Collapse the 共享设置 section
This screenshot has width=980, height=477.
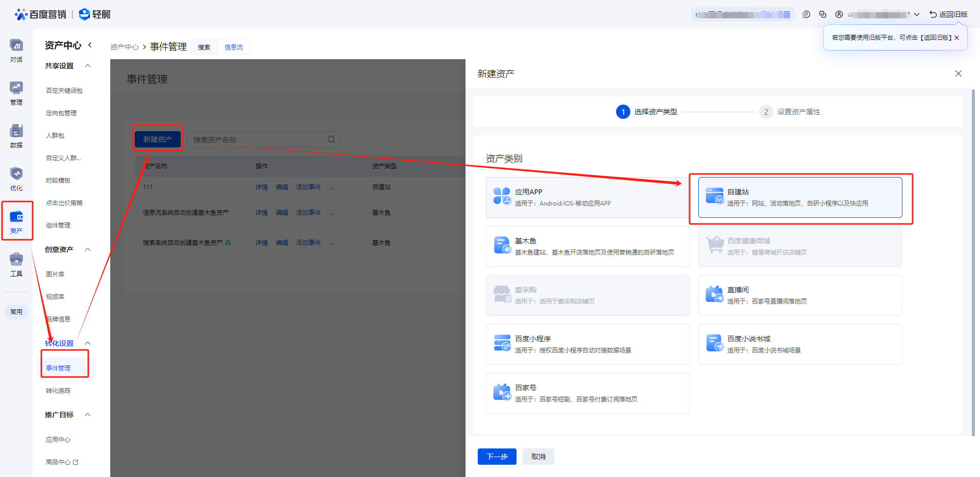click(x=88, y=66)
